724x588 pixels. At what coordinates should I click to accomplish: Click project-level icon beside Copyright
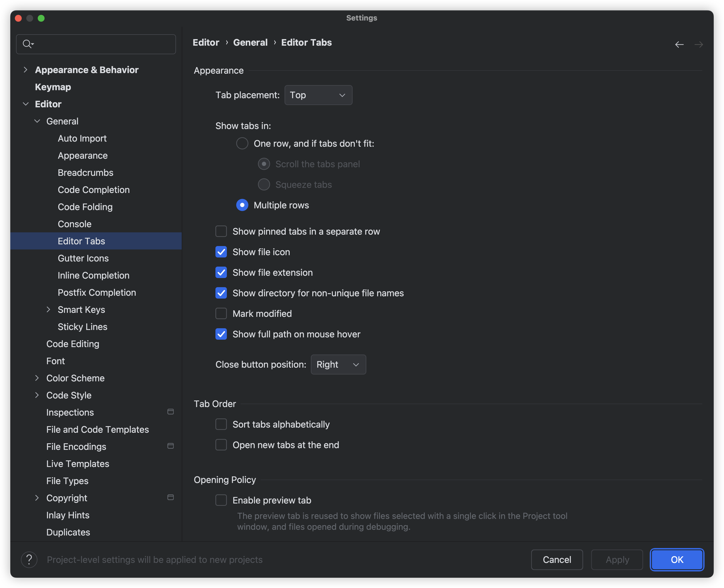tap(171, 497)
